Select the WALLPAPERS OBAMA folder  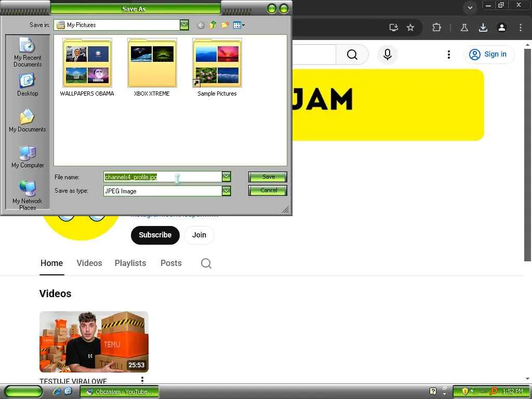tap(87, 67)
